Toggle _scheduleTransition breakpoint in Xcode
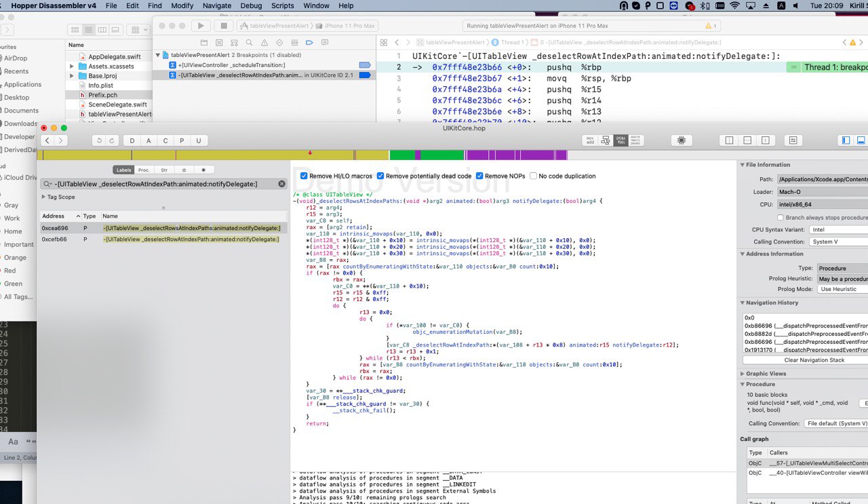 [365, 65]
